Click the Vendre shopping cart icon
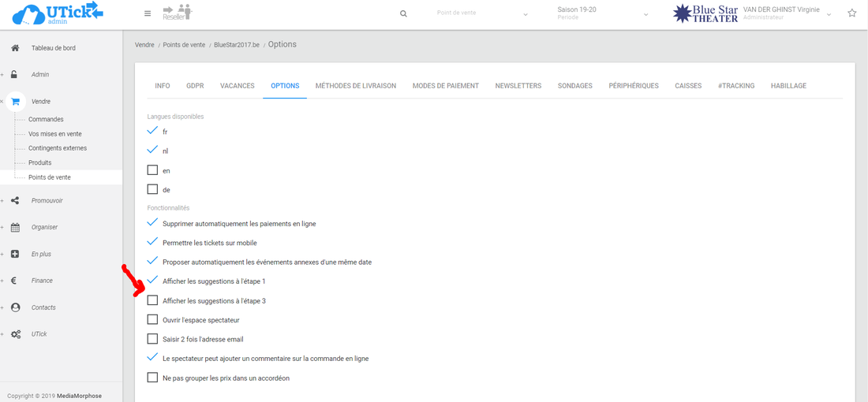868x402 pixels. [x=15, y=102]
